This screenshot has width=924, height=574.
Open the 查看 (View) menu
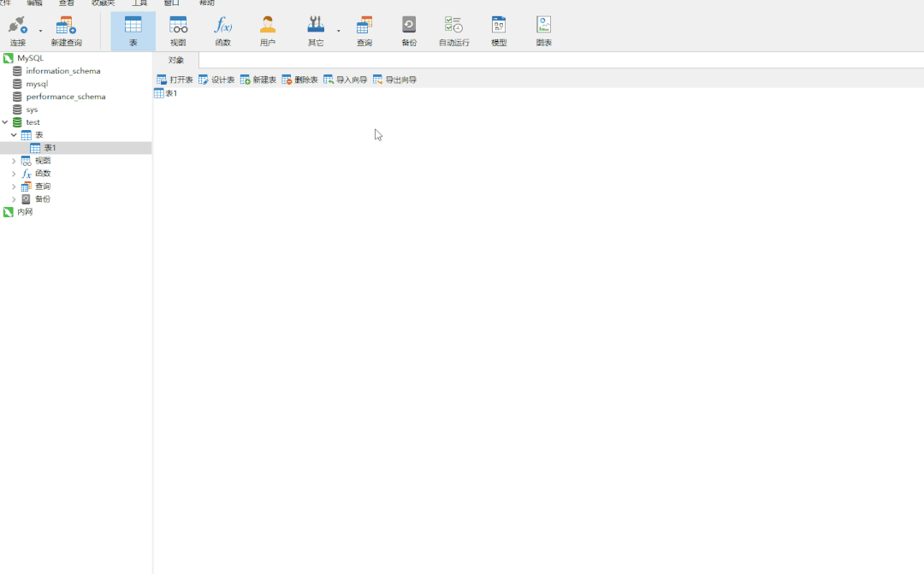66,3
